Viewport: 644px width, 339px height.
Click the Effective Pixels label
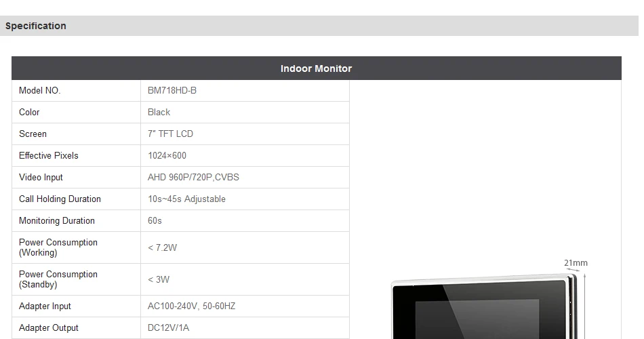click(x=48, y=156)
